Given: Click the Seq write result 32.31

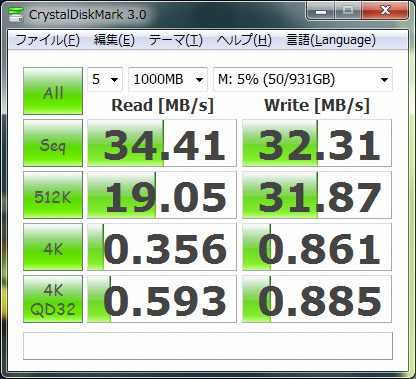Looking at the screenshot, I should 317,143.
